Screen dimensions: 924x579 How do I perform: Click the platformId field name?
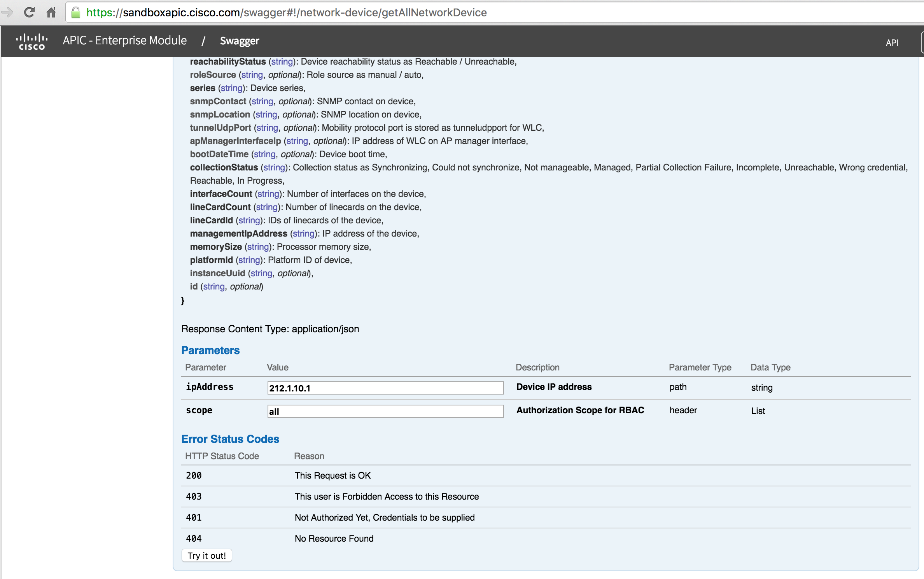[x=212, y=260]
